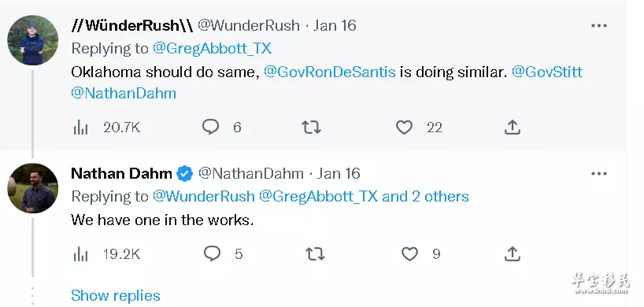644x307 pixels.
Task: Reply to the WunderRush tweet
Action: pos(211,128)
